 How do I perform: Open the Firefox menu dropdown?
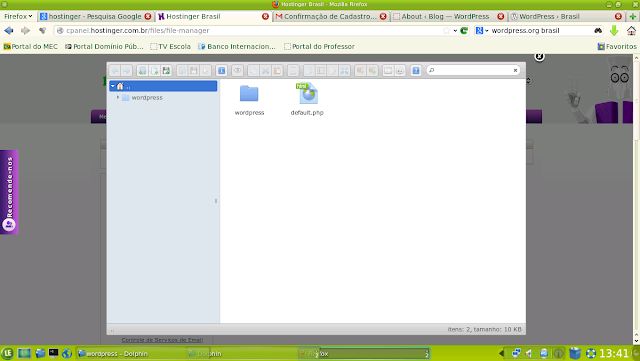(x=18, y=16)
